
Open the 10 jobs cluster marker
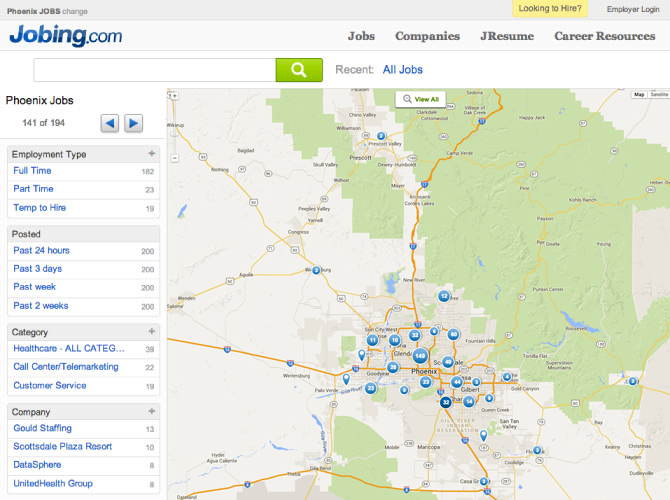(394, 340)
